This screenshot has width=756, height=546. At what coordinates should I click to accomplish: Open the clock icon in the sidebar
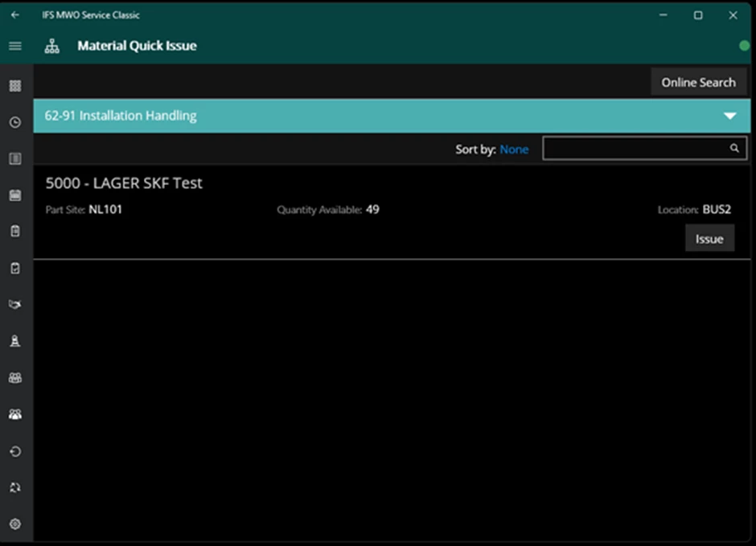[15, 122]
